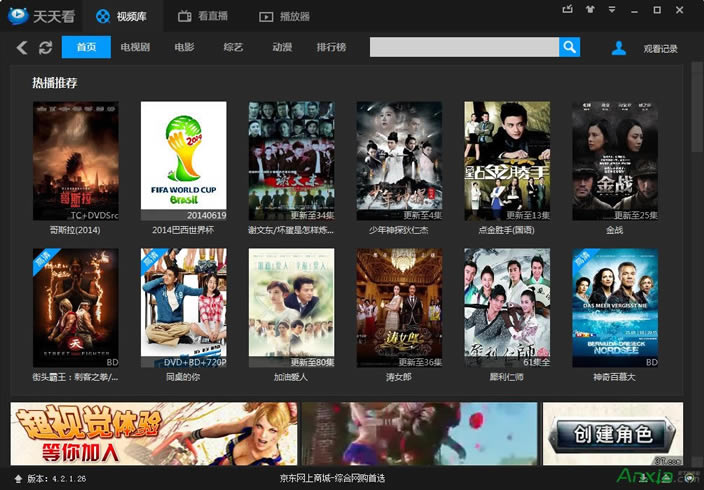This screenshot has height=490, width=704.
Task: Open the skin (shirt) icon in title bar
Action: pos(589,10)
